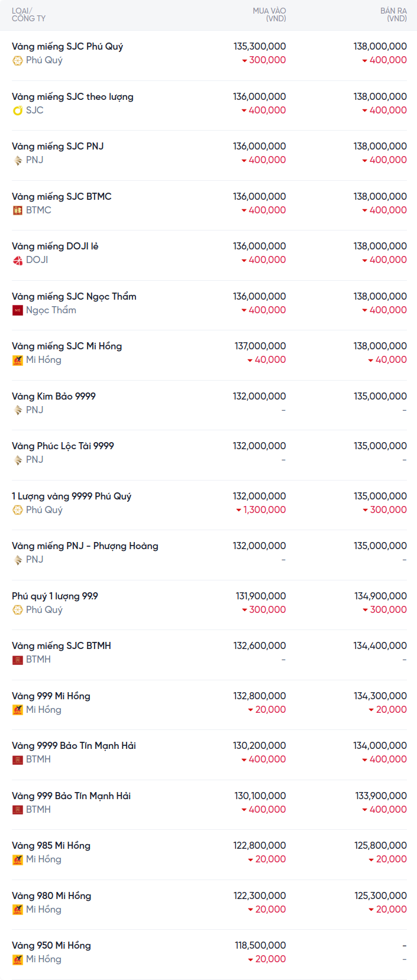Click the Phú Quý logo under Vàng miếng SJC Phú Quý
The width and height of the screenshot is (417, 980).
[x=18, y=60]
